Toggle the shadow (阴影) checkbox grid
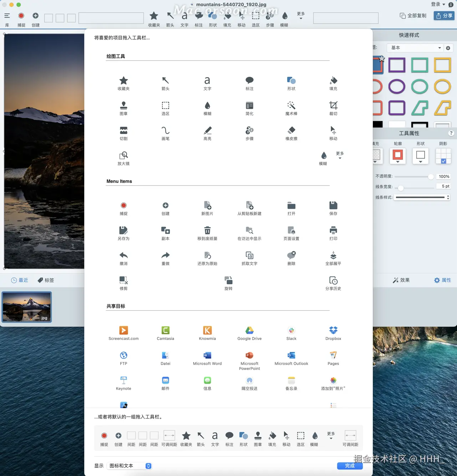This screenshot has height=476, width=457. click(443, 156)
